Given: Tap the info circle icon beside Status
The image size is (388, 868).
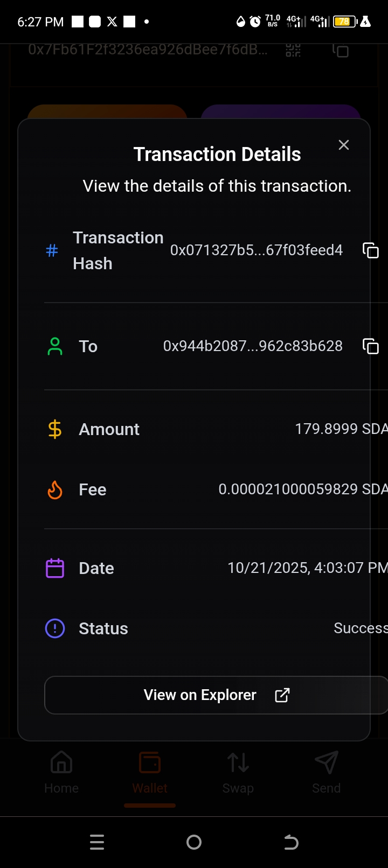Looking at the screenshot, I should point(55,628).
